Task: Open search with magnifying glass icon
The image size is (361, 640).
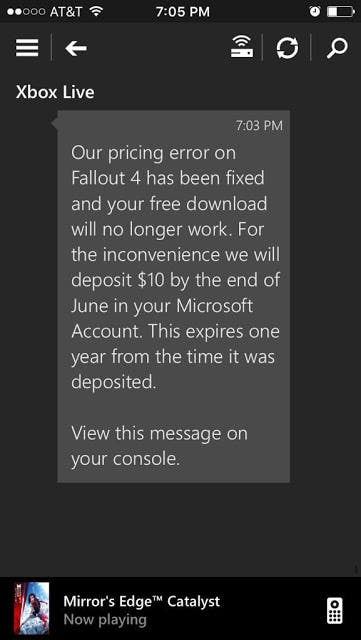Action: tap(337, 49)
